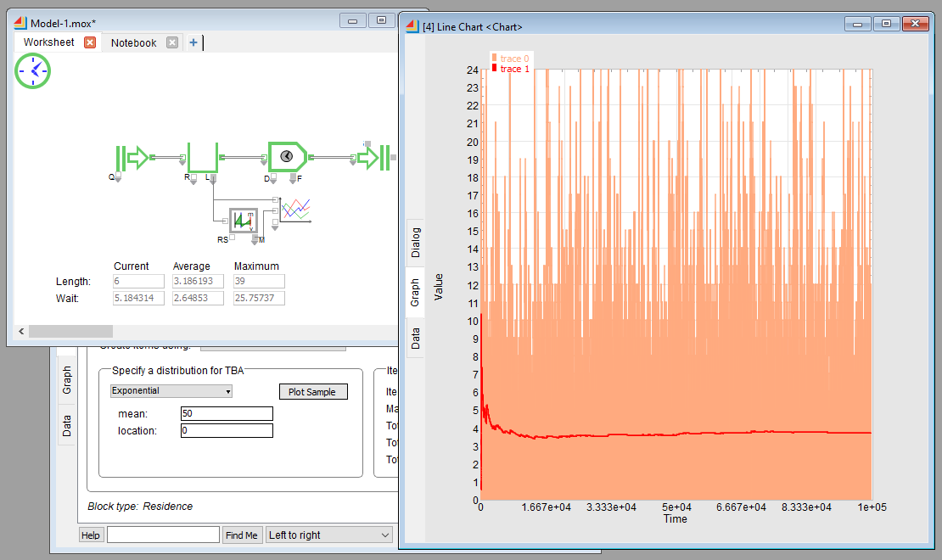
Task: Close the Worksheet tab
Action: point(90,42)
